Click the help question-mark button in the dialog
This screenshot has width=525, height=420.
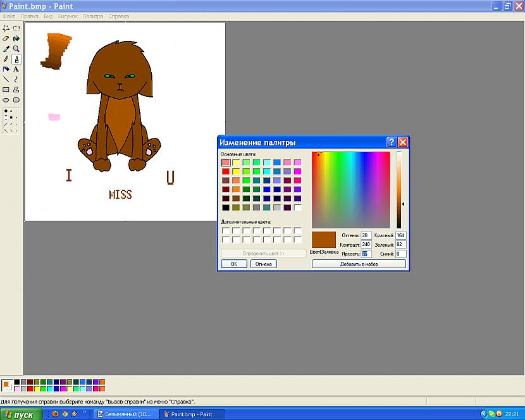(x=392, y=142)
